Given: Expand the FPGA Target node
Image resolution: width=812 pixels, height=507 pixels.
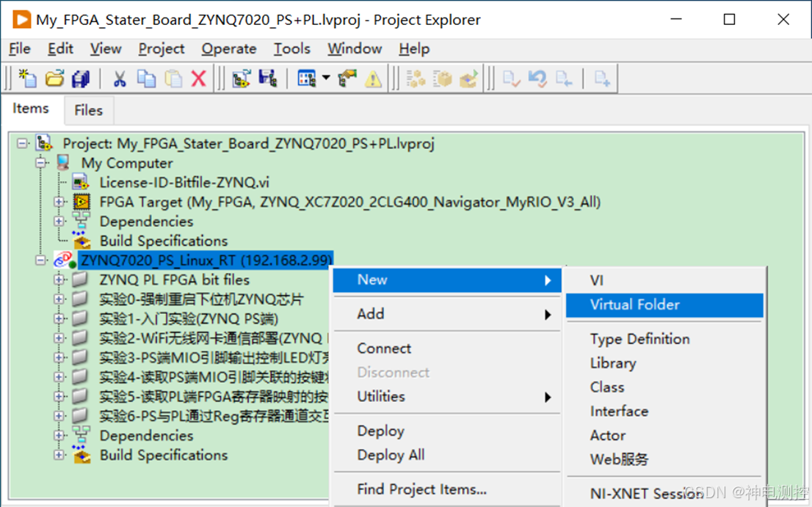Looking at the screenshot, I should (x=59, y=202).
